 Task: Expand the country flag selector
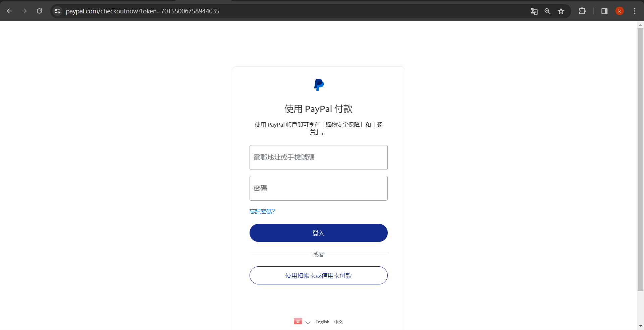(x=302, y=322)
